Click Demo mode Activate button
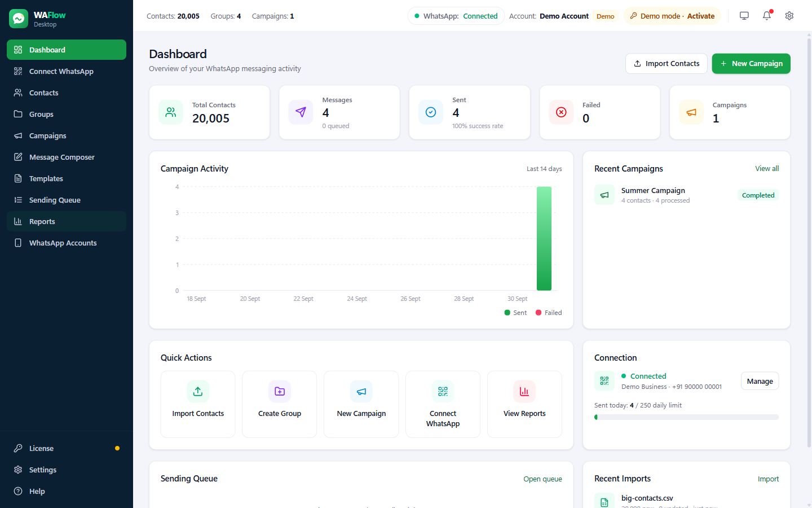 (x=672, y=16)
